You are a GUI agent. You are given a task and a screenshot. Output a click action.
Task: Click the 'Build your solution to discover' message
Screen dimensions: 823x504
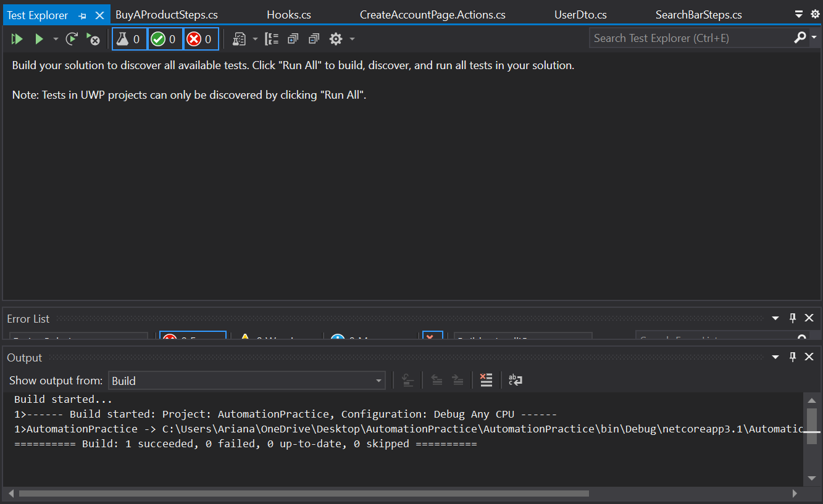coord(293,65)
